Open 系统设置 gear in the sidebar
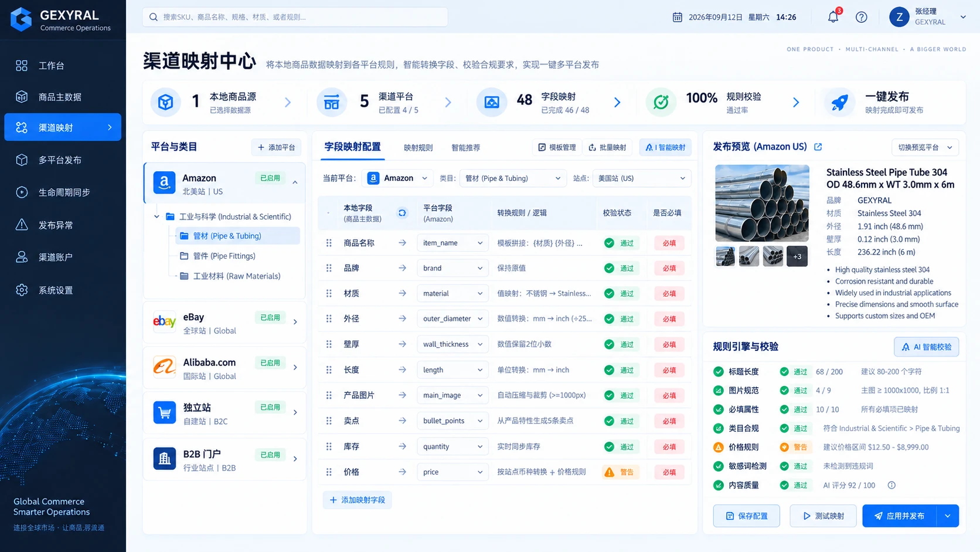This screenshot has height=552, width=980. [x=63, y=290]
